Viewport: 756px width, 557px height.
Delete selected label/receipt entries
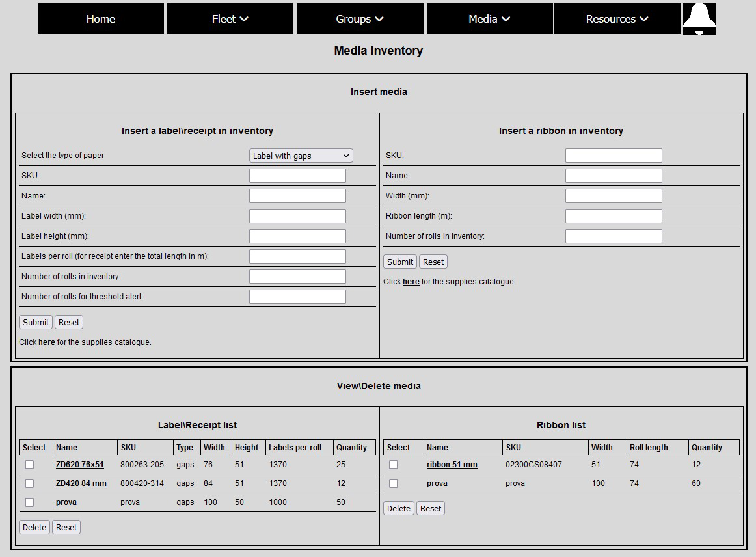34,527
